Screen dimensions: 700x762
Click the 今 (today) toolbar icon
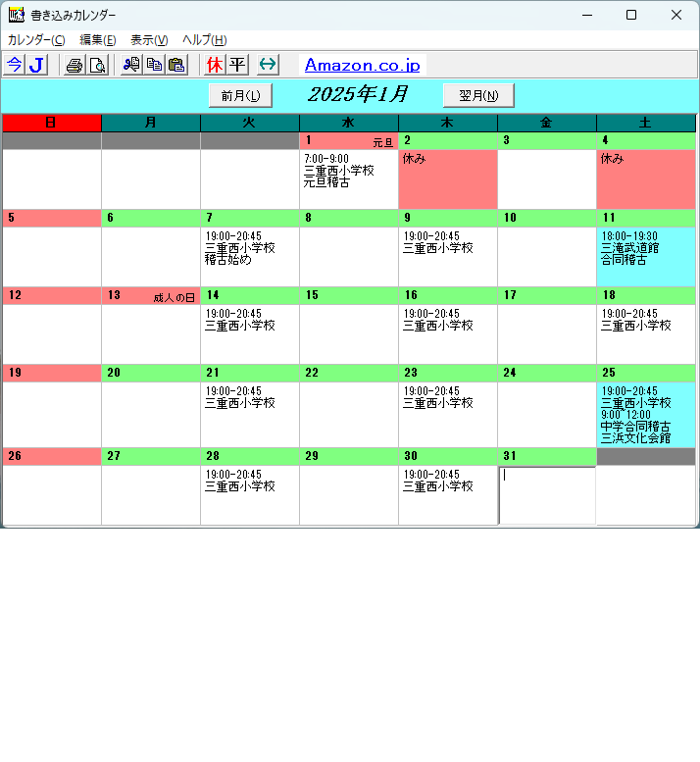pyautogui.click(x=14, y=65)
